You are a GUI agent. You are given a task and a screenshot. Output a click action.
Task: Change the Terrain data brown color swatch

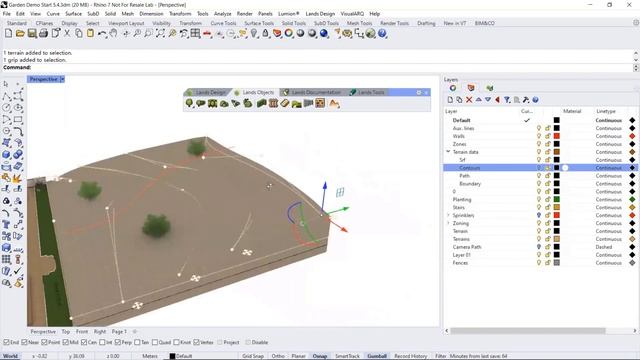point(556,152)
